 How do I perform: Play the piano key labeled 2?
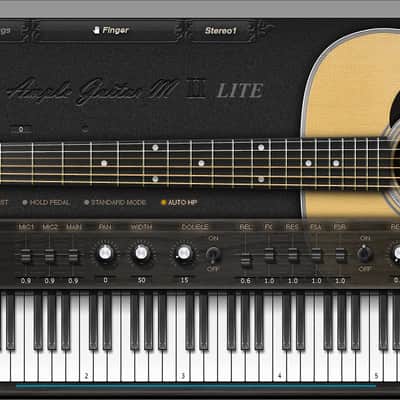86,367
